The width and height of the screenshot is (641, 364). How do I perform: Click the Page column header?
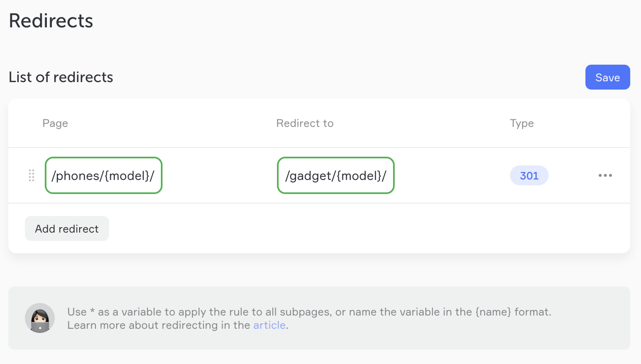[55, 123]
